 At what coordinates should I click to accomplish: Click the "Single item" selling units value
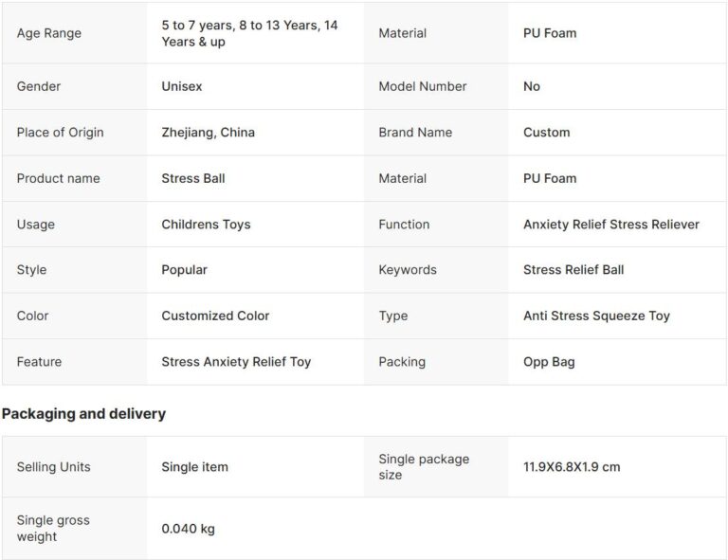tap(194, 467)
